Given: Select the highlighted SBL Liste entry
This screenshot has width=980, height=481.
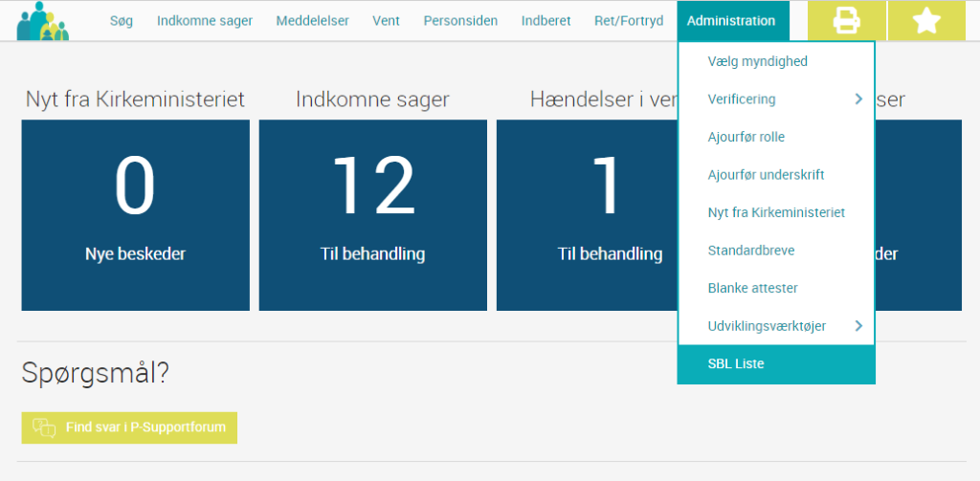Looking at the screenshot, I should pos(776,363).
